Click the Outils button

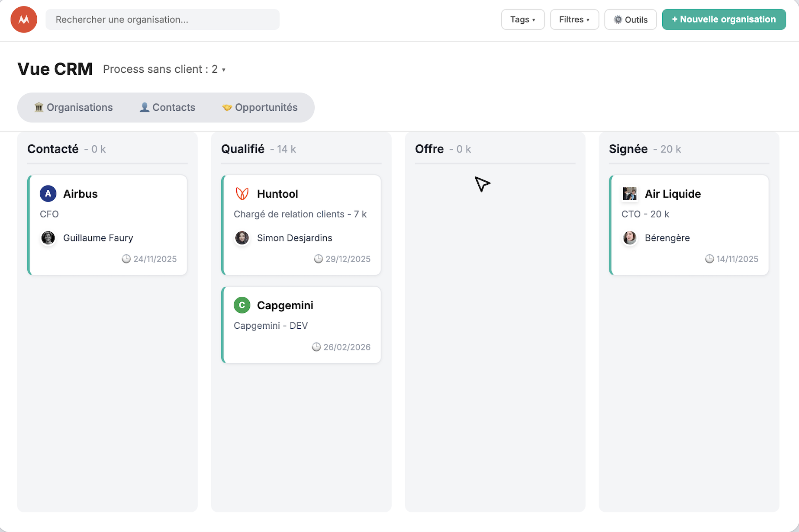[x=630, y=19]
